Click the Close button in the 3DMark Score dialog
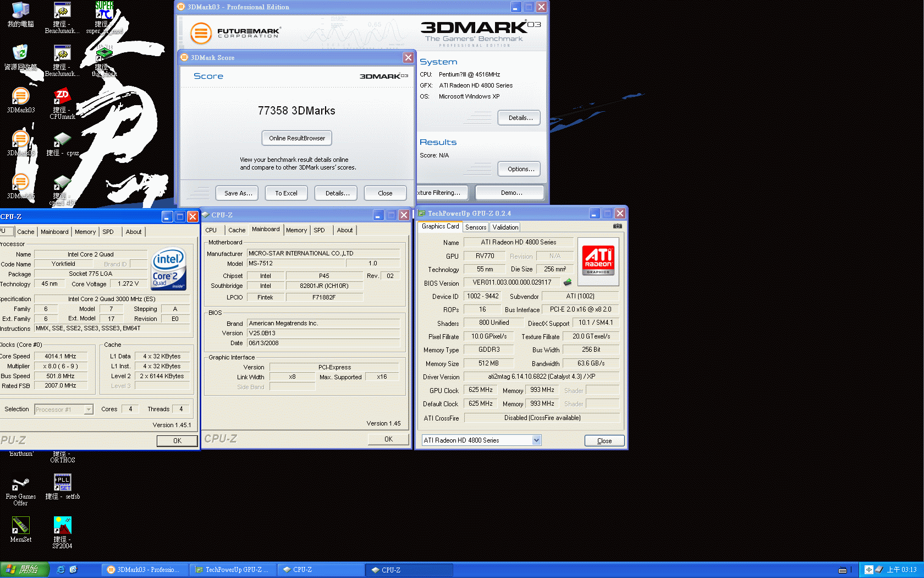Screen dimensions: 924x578 tap(385, 193)
